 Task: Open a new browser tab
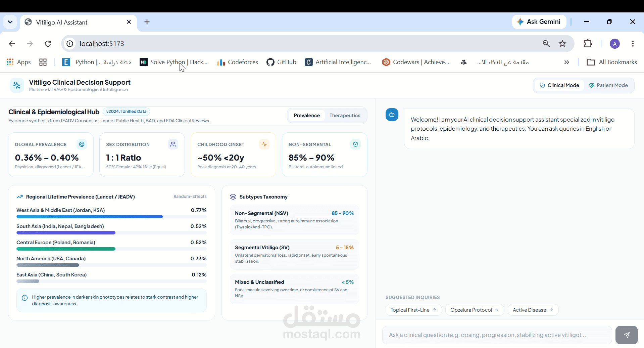click(x=147, y=22)
